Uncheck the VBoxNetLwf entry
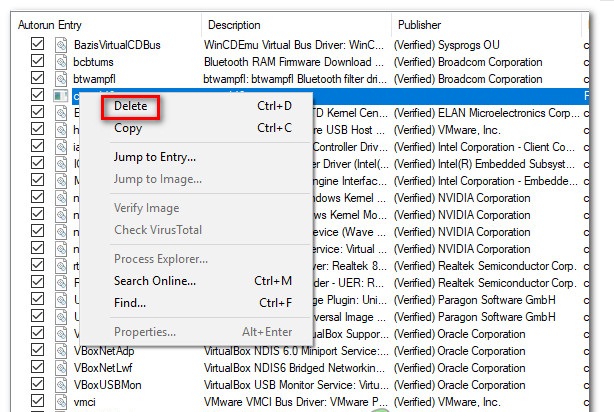The width and height of the screenshot is (614, 412). [x=38, y=367]
